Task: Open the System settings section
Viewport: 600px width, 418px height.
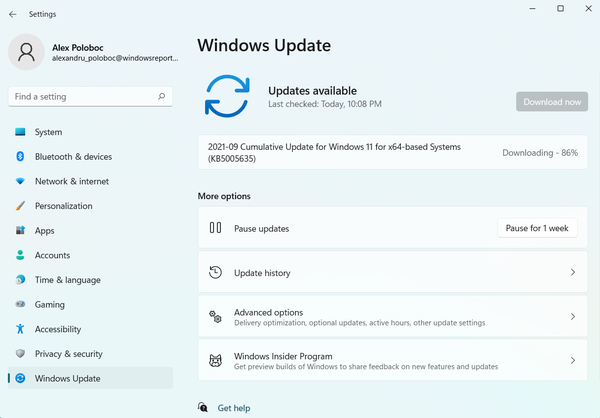Action: (x=48, y=132)
